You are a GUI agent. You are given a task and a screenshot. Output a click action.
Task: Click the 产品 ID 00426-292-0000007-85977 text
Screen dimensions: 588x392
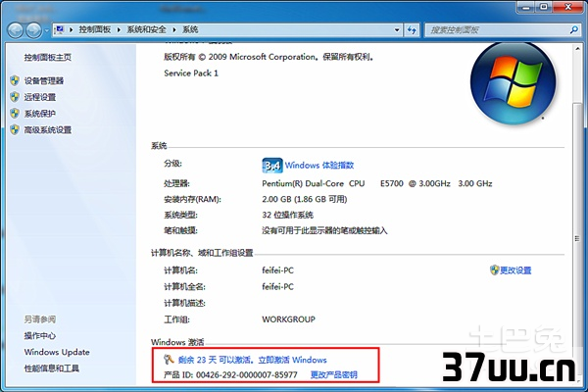(x=230, y=374)
